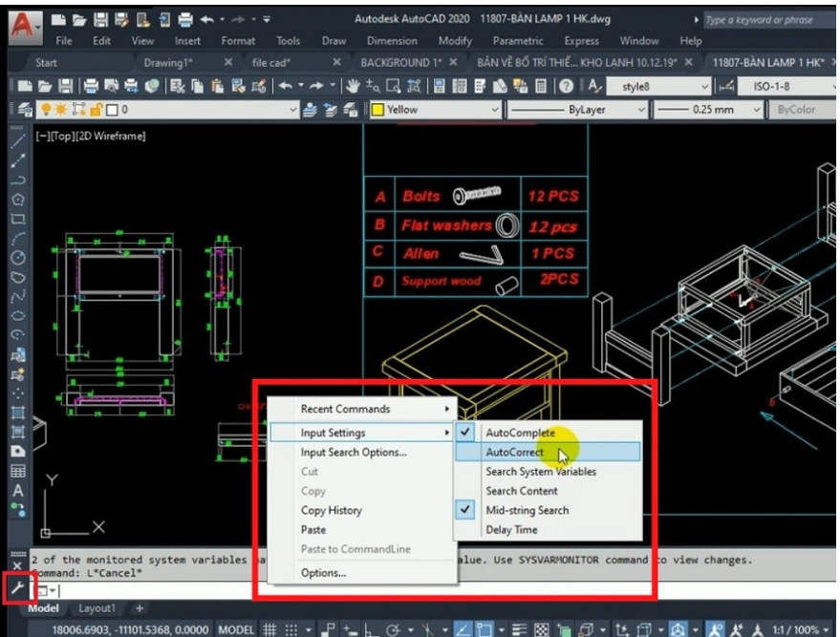Click the command line wrench customize icon
The height and width of the screenshot is (637, 840).
tap(18, 587)
